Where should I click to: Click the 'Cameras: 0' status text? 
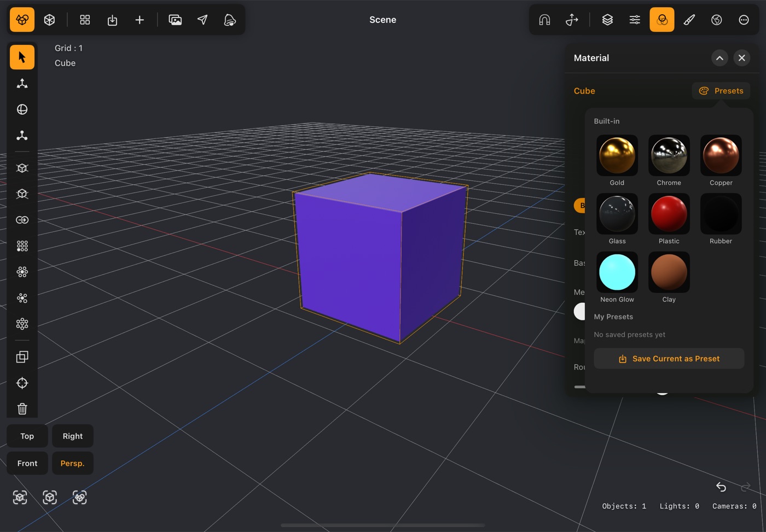pos(734,506)
